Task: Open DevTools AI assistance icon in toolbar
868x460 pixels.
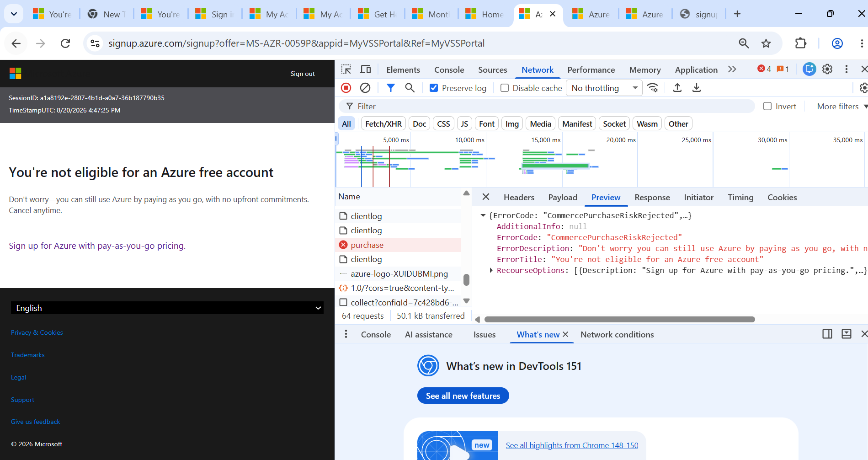Action: click(x=809, y=70)
